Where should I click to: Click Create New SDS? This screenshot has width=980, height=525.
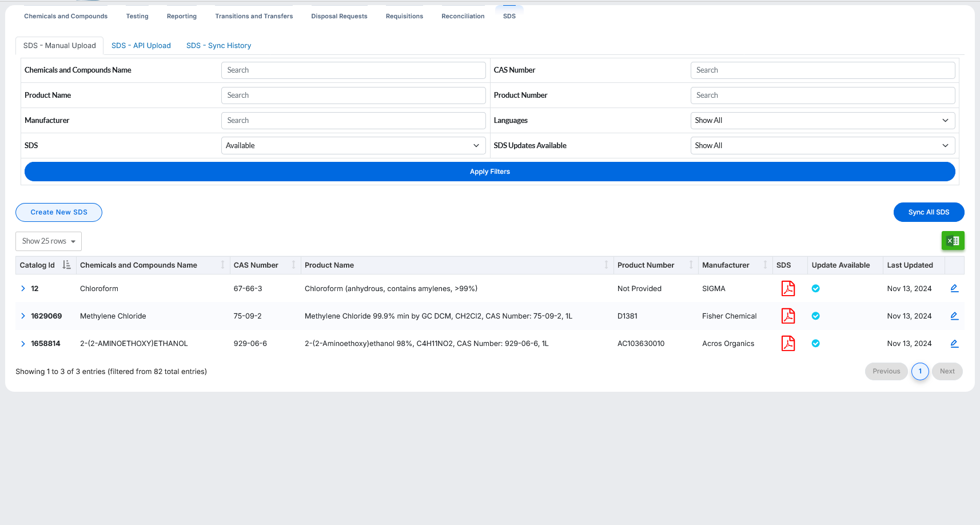click(x=58, y=212)
